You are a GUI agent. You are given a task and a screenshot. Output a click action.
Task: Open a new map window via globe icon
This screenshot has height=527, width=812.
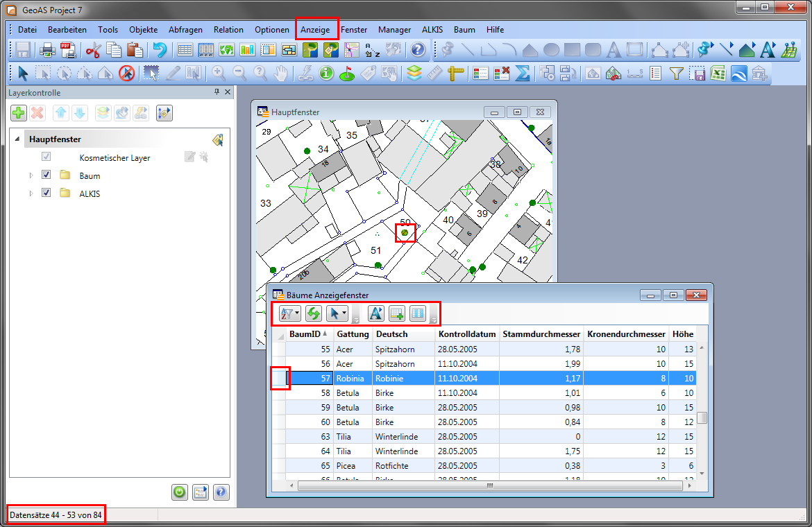(x=226, y=50)
